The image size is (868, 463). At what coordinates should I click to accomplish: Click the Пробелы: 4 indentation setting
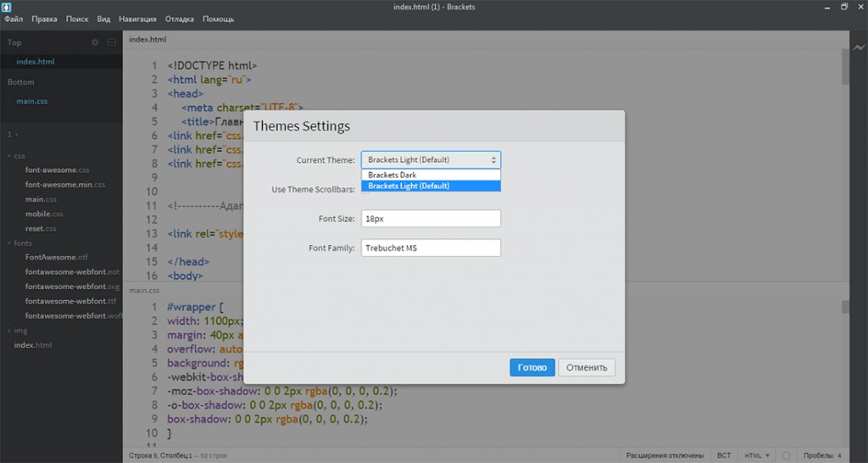[822, 456]
